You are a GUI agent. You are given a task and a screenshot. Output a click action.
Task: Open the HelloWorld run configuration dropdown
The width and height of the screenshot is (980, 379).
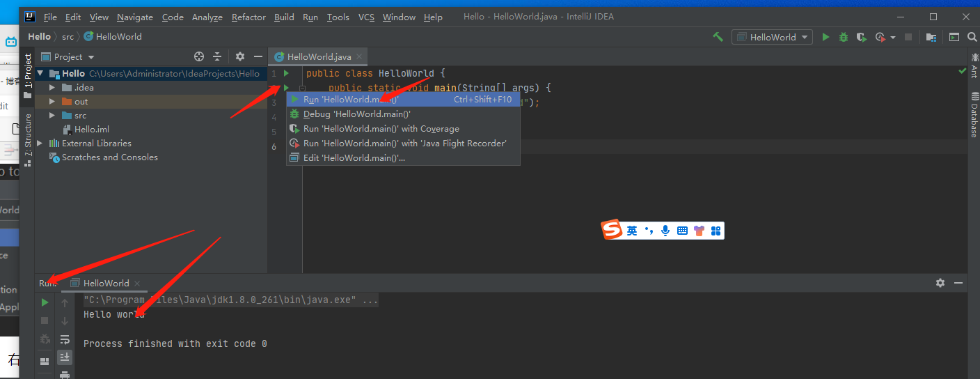(x=773, y=37)
